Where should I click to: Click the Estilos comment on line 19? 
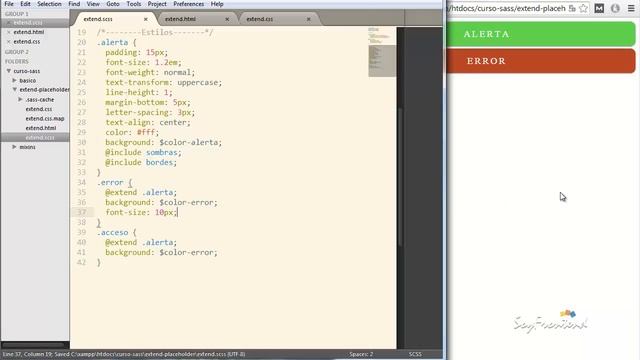tap(155, 32)
